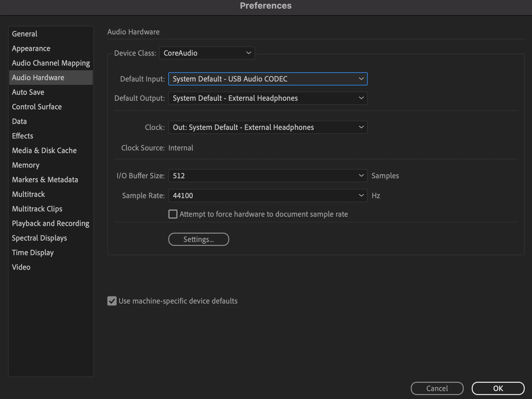Select the Multitrack category
532x399 pixels.
(x=51, y=194)
